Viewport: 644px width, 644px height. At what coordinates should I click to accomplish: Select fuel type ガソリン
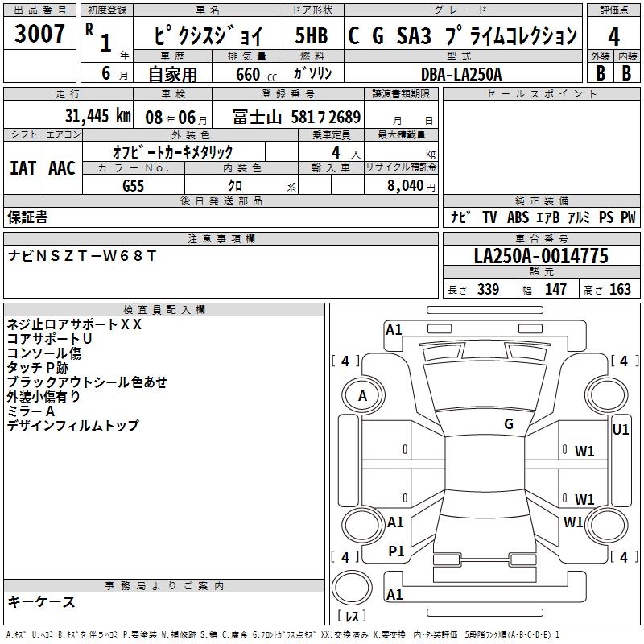312,73
